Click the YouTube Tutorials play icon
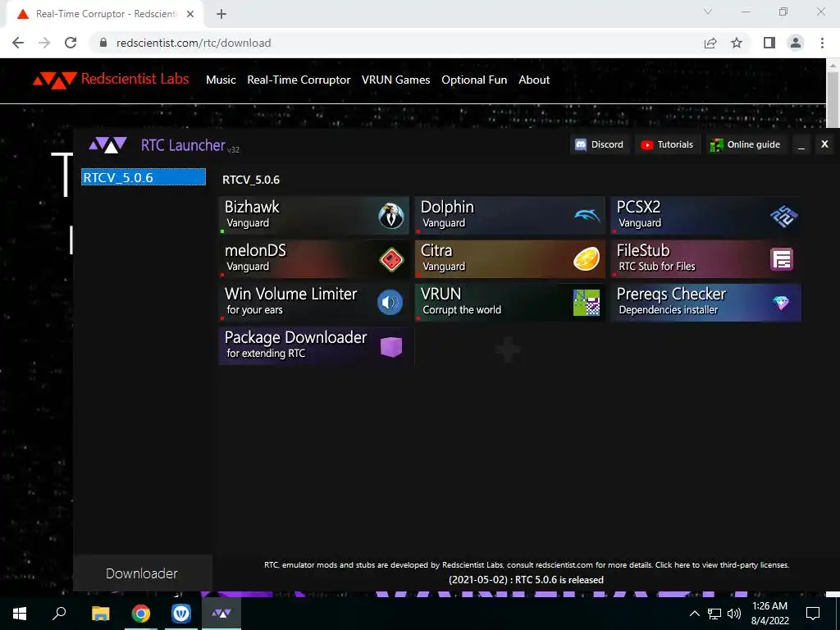 point(646,144)
